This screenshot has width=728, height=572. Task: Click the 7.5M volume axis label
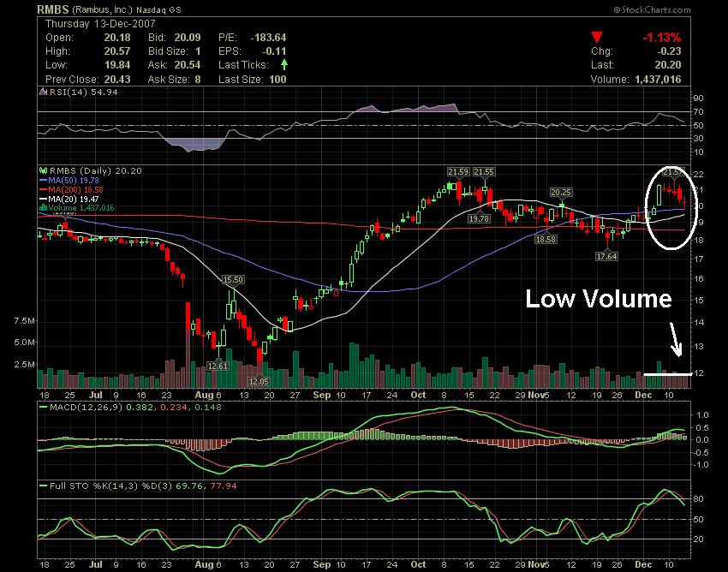click(x=25, y=321)
